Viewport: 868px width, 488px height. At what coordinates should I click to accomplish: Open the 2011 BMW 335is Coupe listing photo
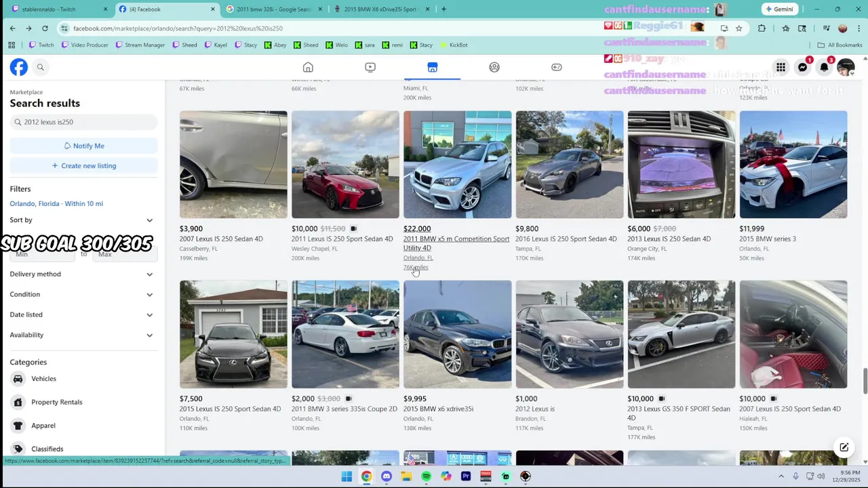345,334
